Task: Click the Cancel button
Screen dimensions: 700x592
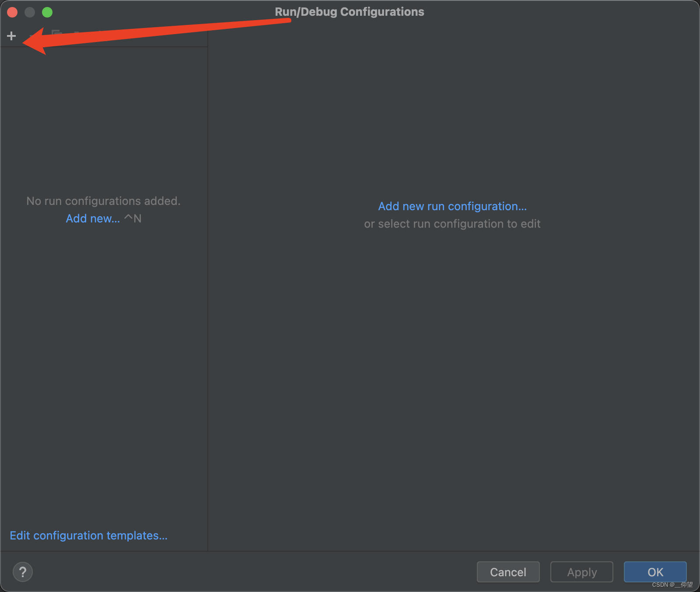Action: pos(508,572)
